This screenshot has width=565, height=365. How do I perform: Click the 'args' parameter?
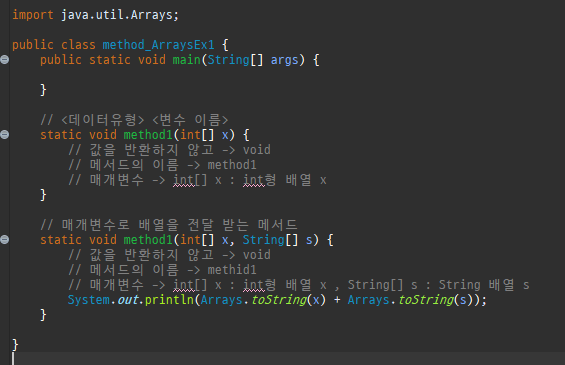coord(284,60)
